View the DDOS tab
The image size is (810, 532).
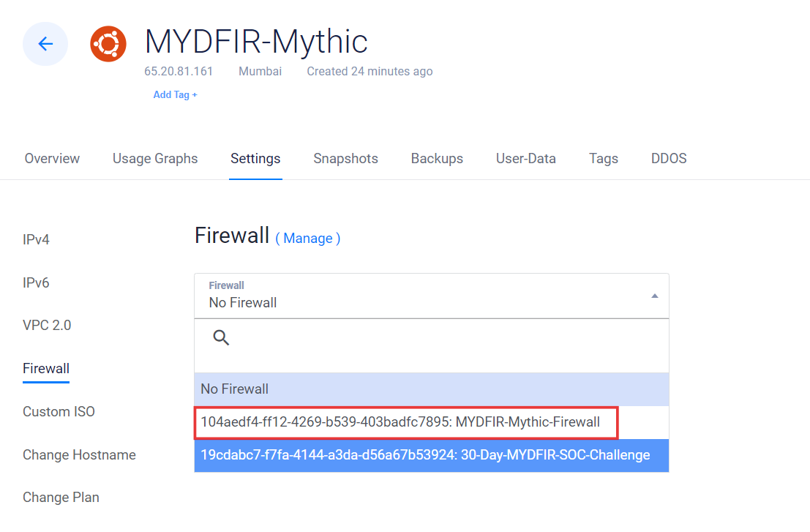click(x=669, y=159)
